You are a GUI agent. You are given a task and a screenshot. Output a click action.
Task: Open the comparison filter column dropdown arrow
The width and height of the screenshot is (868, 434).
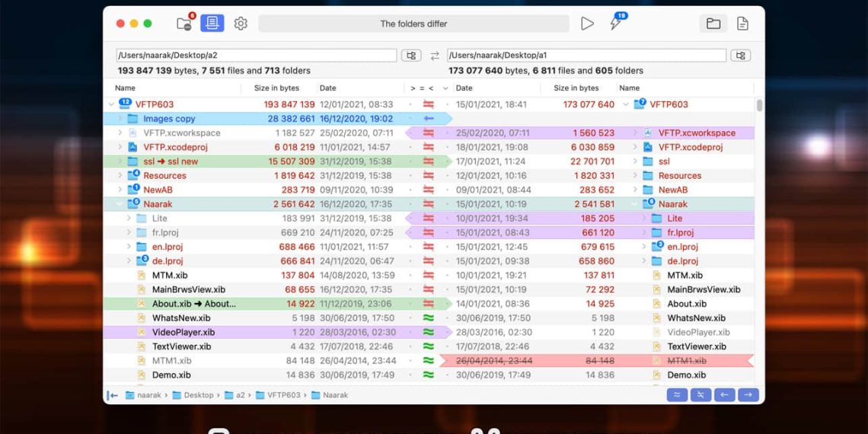[x=445, y=88]
